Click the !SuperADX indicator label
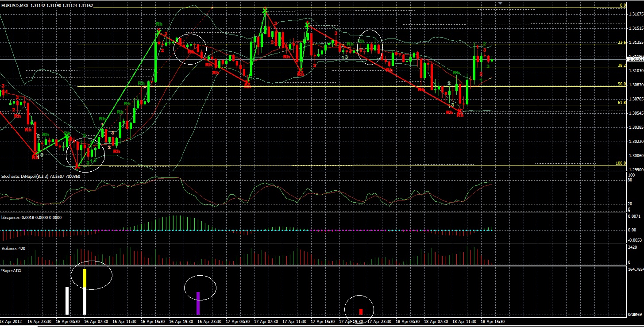This screenshot has height=327, width=644. coord(12,270)
